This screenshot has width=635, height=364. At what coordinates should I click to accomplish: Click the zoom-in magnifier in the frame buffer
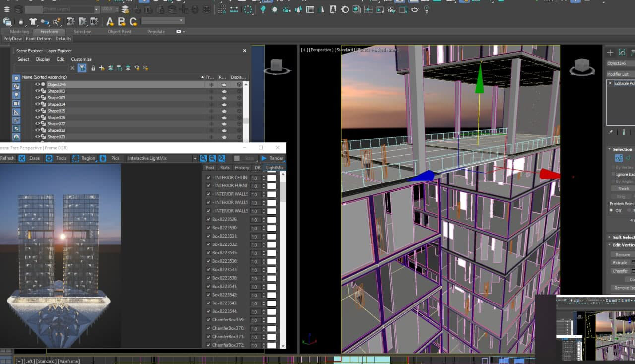coord(203,158)
